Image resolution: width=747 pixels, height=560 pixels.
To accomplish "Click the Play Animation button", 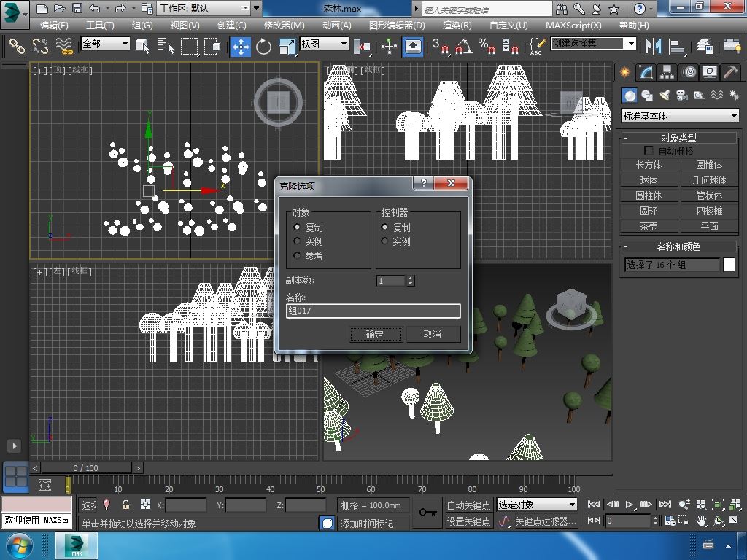I will coord(629,505).
